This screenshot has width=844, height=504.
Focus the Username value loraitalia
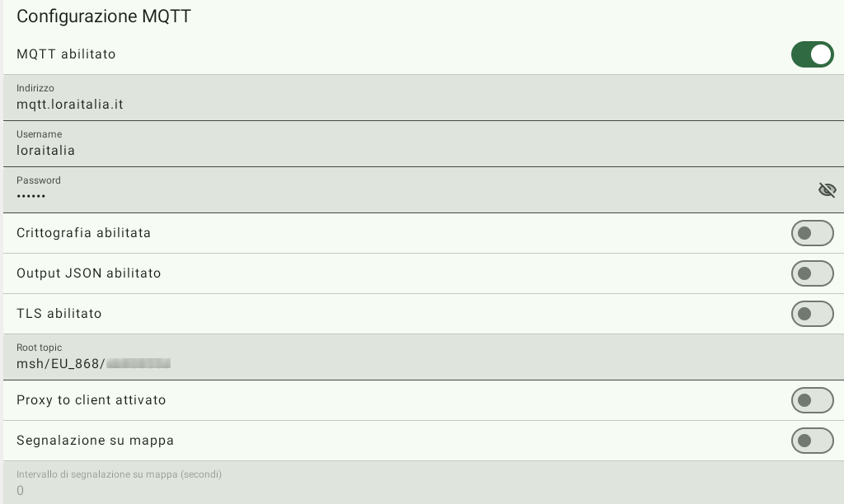tap(46, 151)
